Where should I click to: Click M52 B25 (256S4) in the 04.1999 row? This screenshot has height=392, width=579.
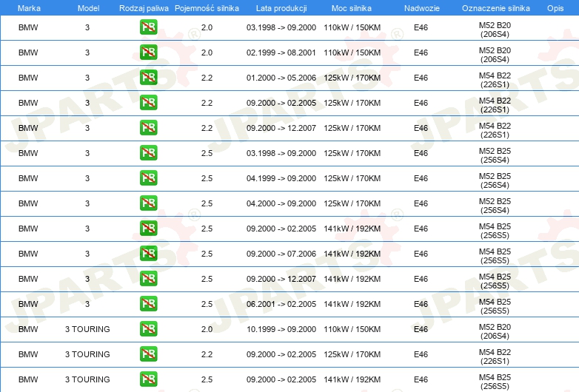coord(495,180)
